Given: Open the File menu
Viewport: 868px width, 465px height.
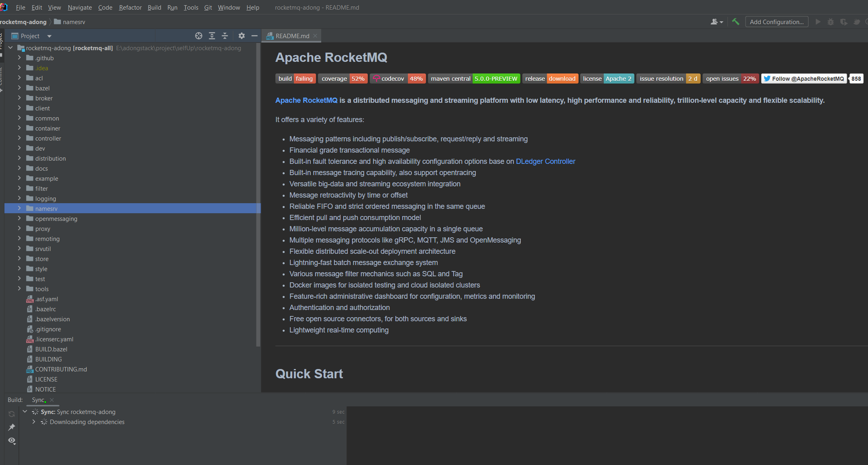Looking at the screenshot, I should pos(20,7).
